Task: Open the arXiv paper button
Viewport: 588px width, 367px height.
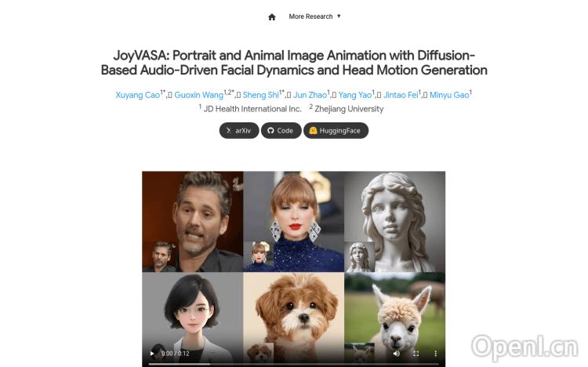Action: (x=238, y=130)
